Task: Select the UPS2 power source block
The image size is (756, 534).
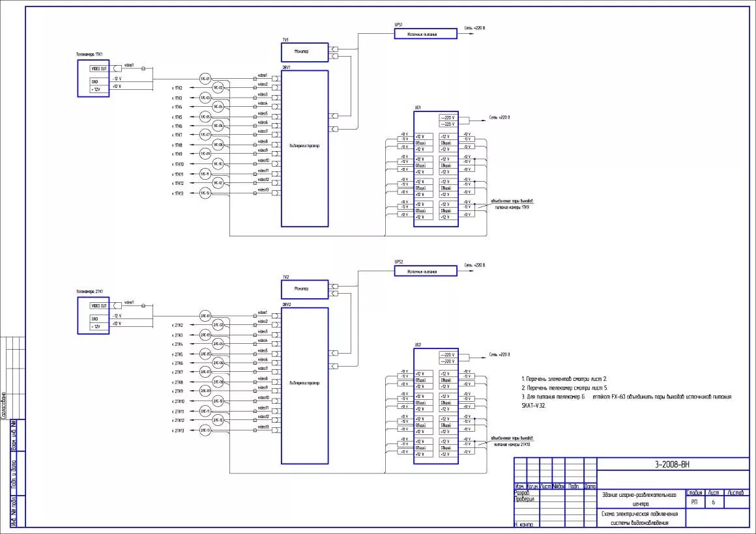Action: 426,271
